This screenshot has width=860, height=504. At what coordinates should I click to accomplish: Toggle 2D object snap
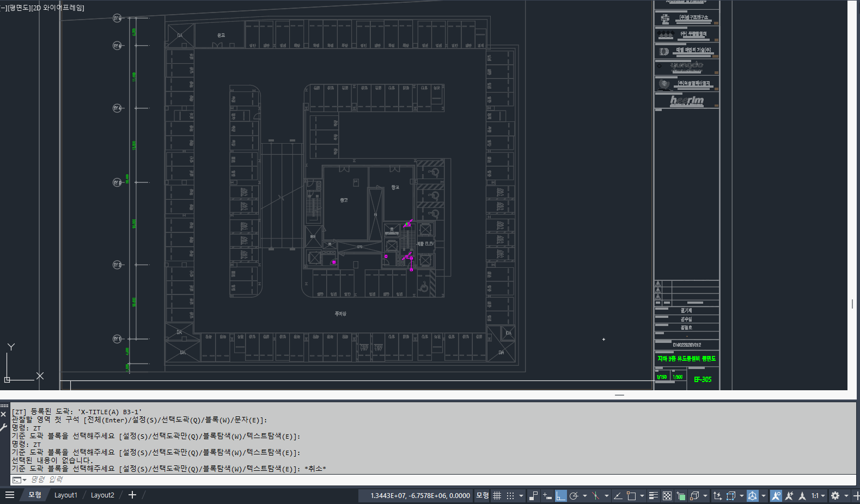631,496
